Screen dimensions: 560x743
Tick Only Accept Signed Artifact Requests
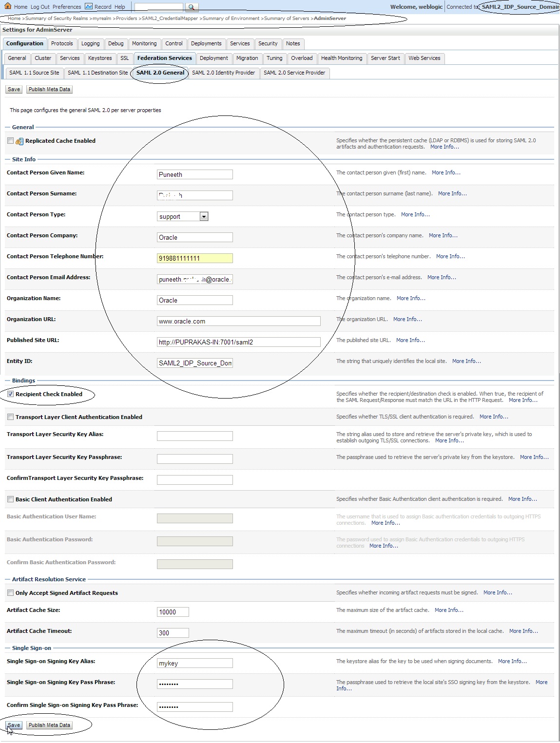point(10,593)
